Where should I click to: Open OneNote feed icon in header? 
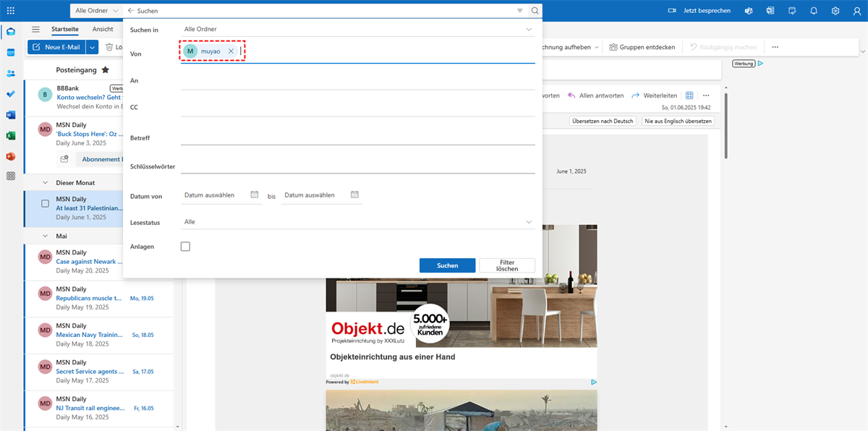(770, 11)
